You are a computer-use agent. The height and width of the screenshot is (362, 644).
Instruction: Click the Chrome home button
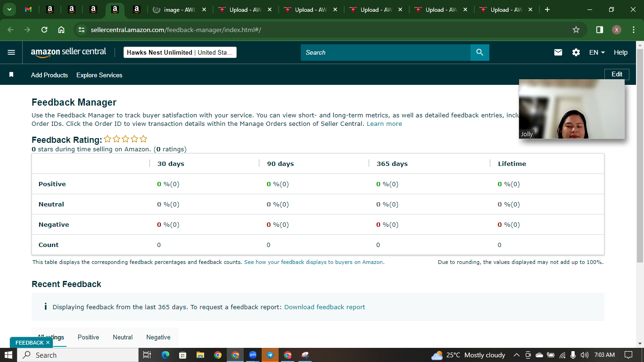[x=61, y=30]
